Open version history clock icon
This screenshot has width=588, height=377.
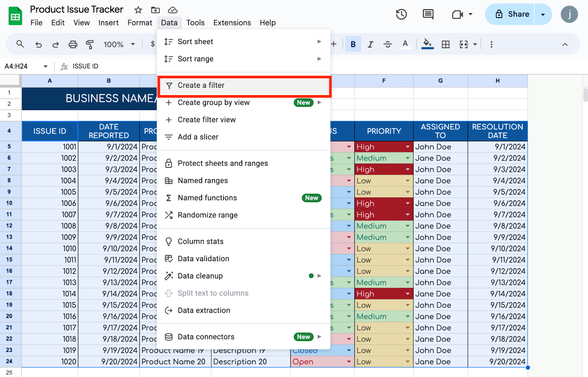[401, 14]
